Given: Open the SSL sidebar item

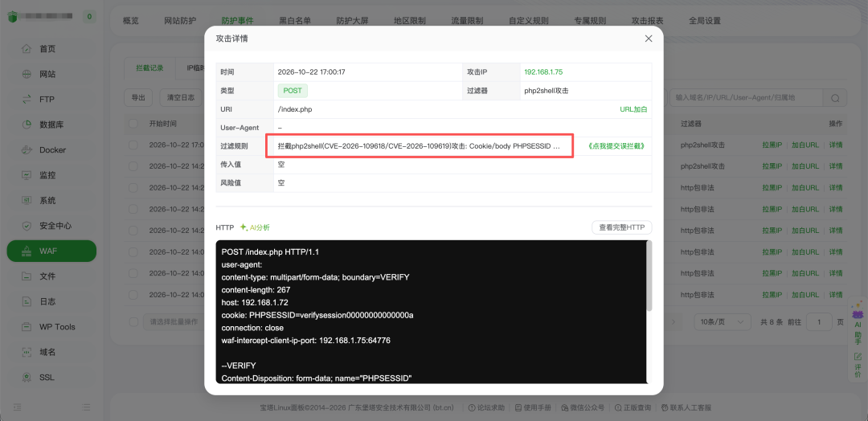Looking at the screenshot, I should coord(51,378).
